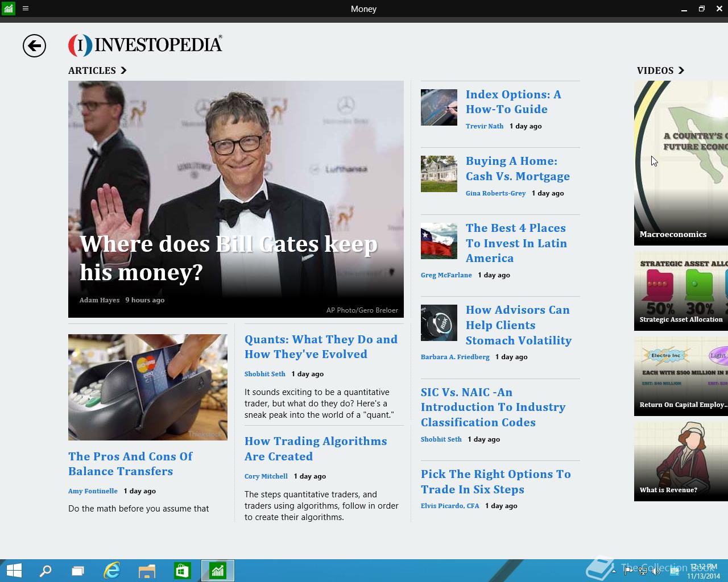Open How Trading Algorithms Are Created
The image size is (728, 582).
[x=316, y=448]
